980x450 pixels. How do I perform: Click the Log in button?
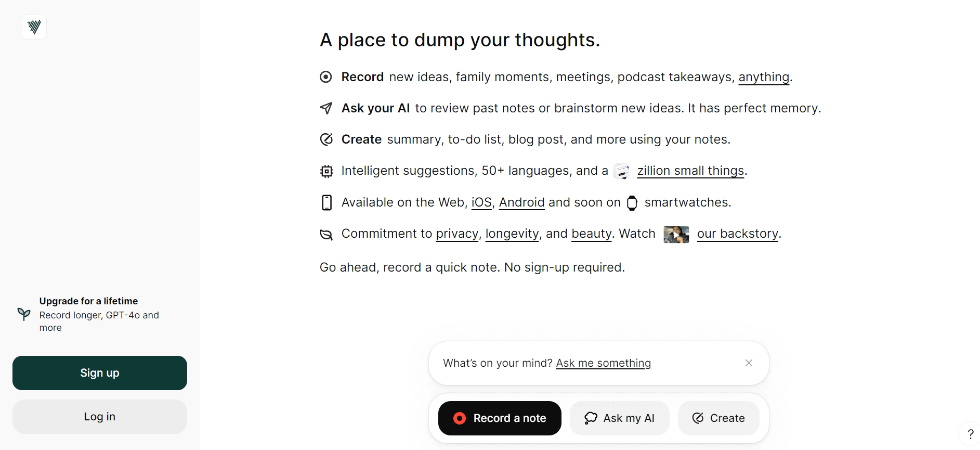[100, 417]
